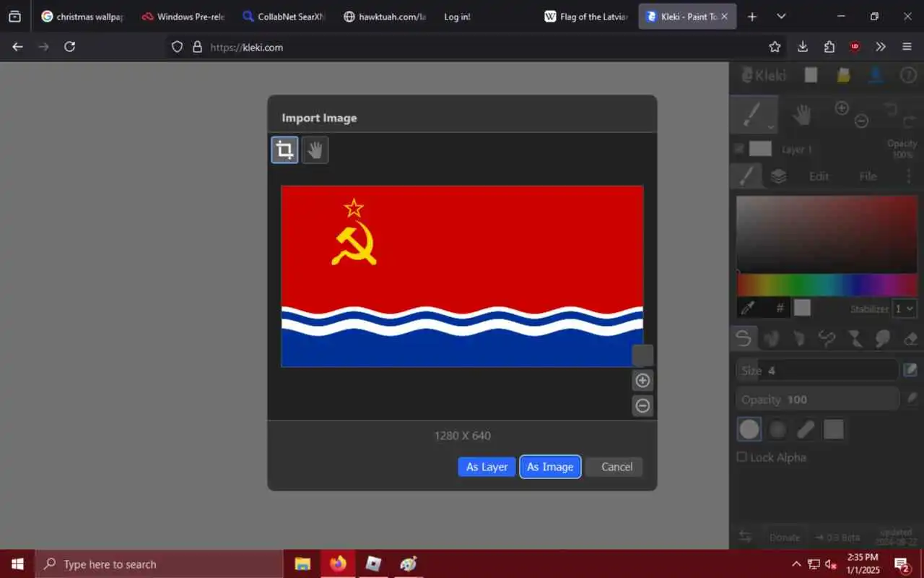
Task: Click the brush Opacity slider
Action: 817,399
